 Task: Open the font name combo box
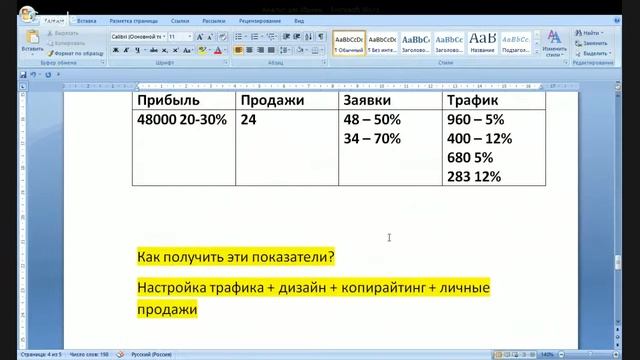[x=138, y=37]
